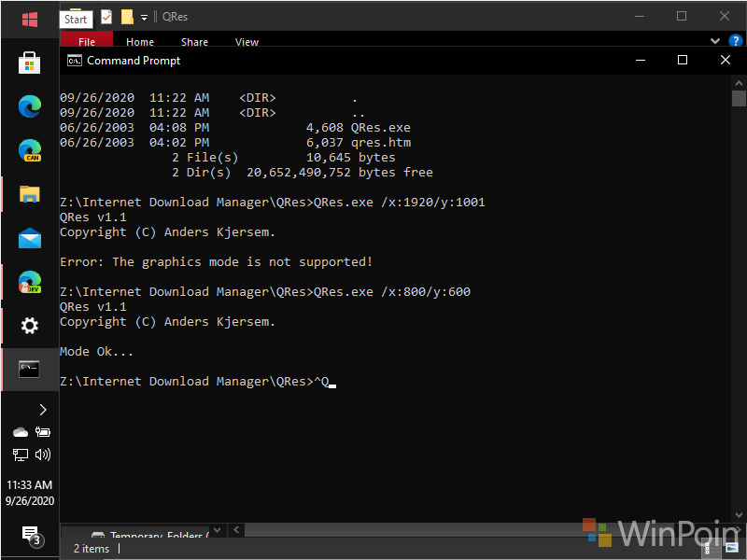
Task: Click the "20,652,490,752 bytes free" text
Action: (340, 173)
